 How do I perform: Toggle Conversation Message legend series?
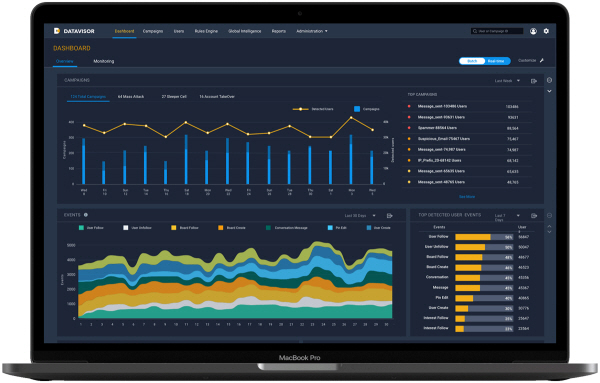[x=287, y=228]
